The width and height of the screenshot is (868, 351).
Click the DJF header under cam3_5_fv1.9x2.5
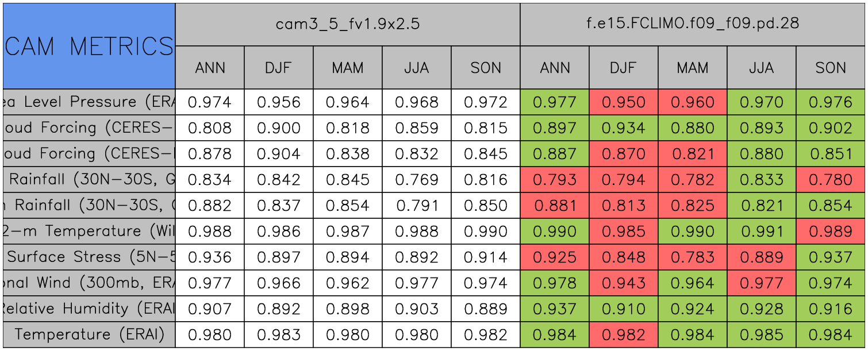pyautogui.click(x=279, y=68)
